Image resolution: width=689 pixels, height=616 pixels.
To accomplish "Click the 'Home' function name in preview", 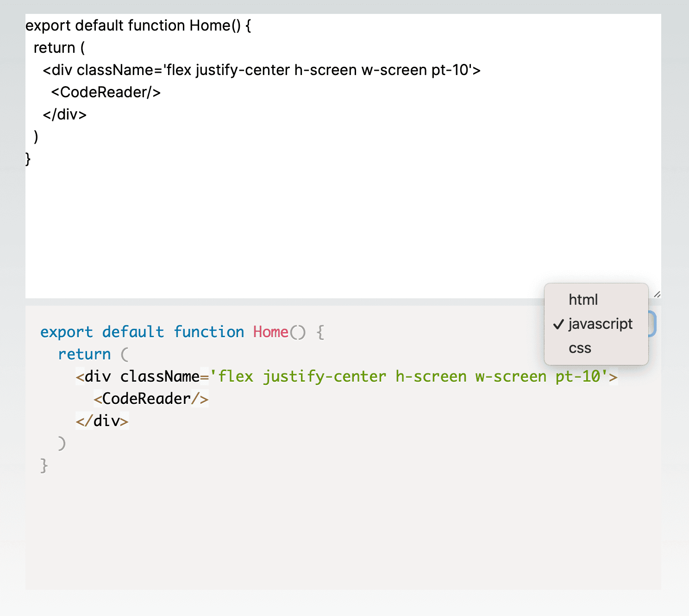I will (270, 332).
